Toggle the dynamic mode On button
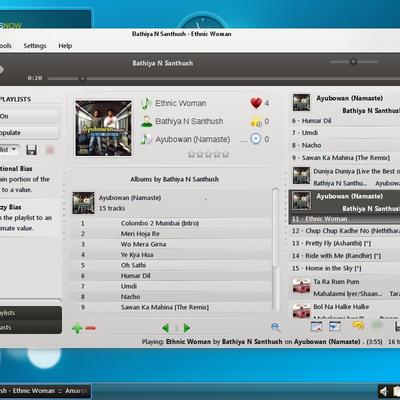The width and height of the screenshot is (400, 400). tap(29, 116)
